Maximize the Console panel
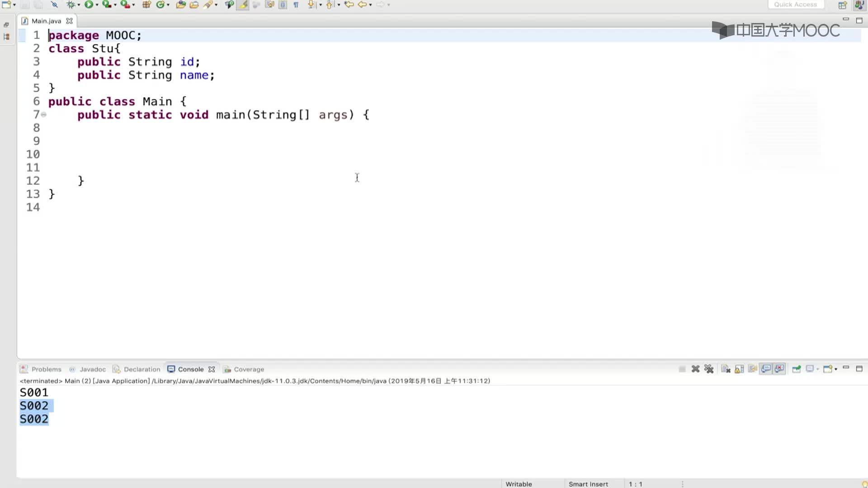 tap(859, 369)
